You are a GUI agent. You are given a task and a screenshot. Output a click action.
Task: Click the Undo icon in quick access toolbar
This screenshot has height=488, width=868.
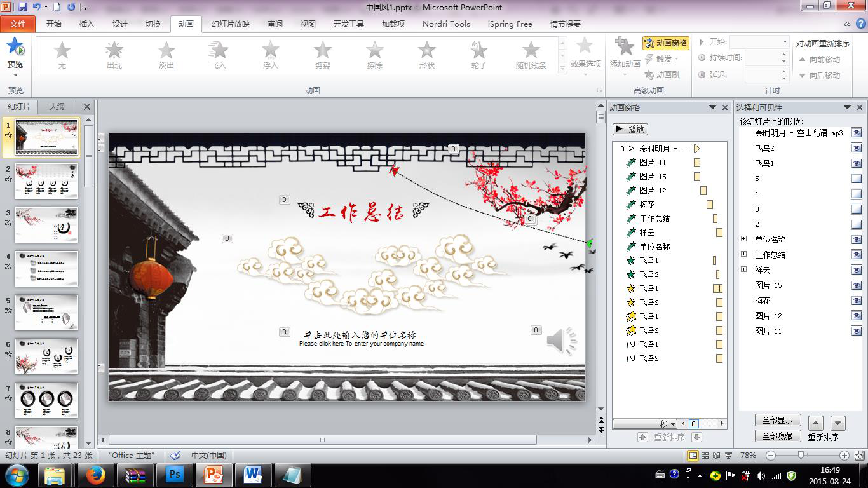(37, 7)
